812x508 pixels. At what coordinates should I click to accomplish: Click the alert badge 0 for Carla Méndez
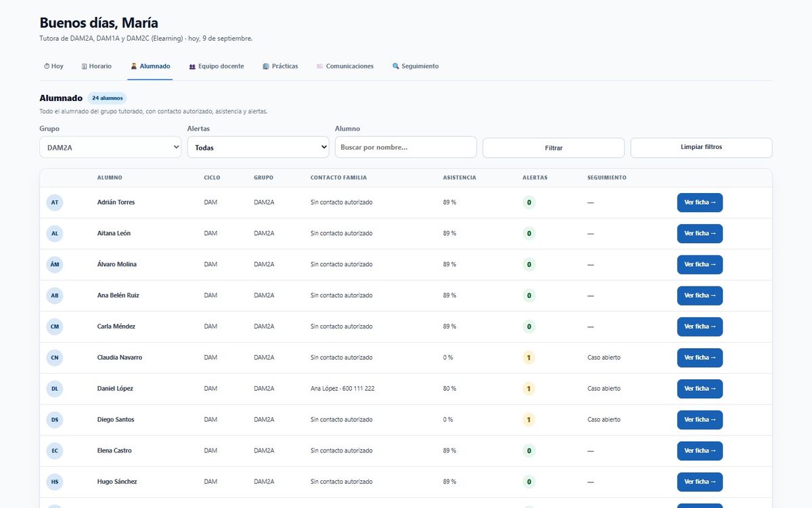(x=529, y=326)
